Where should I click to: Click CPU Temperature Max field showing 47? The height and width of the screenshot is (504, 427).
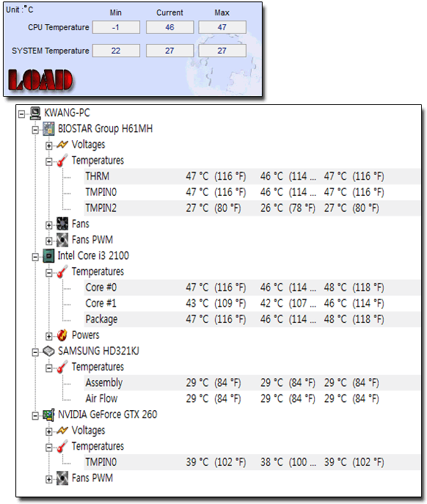[222, 27]
